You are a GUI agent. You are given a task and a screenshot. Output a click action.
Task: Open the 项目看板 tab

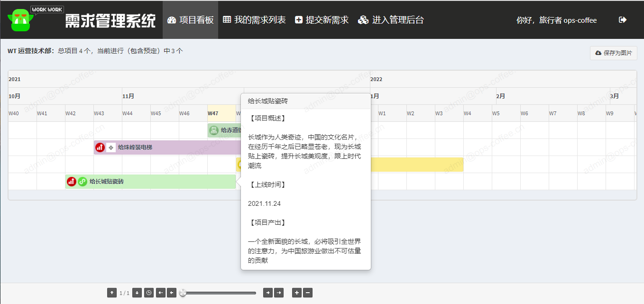pyautogui.click(x=190, y=20)
